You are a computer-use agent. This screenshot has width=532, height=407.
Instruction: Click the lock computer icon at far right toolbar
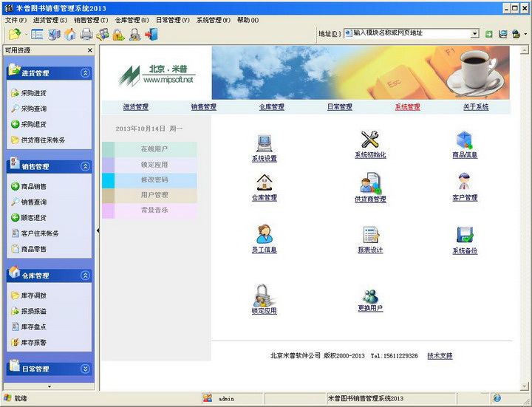516,34
